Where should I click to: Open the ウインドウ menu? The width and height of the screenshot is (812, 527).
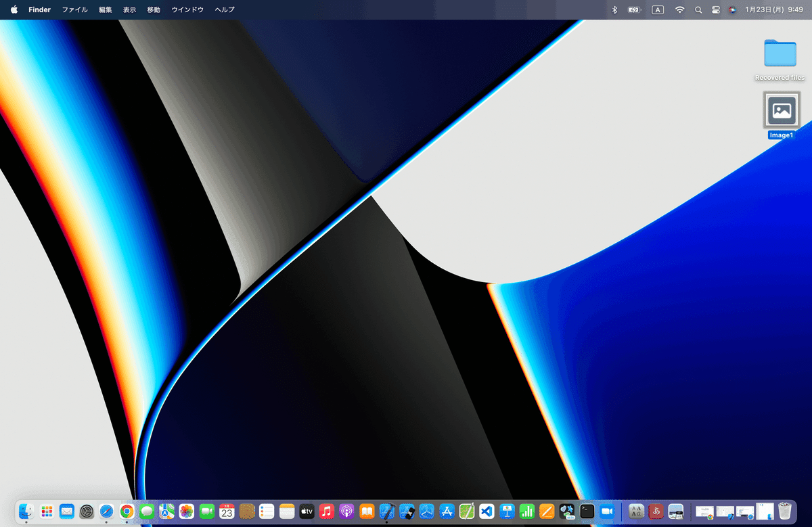pyautogui.click(x=187, y=9)
